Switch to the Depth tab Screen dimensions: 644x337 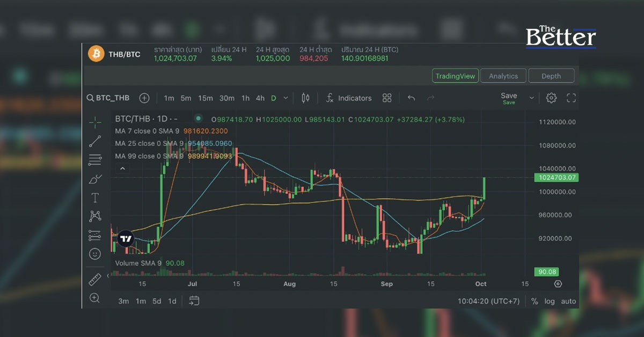551,76
